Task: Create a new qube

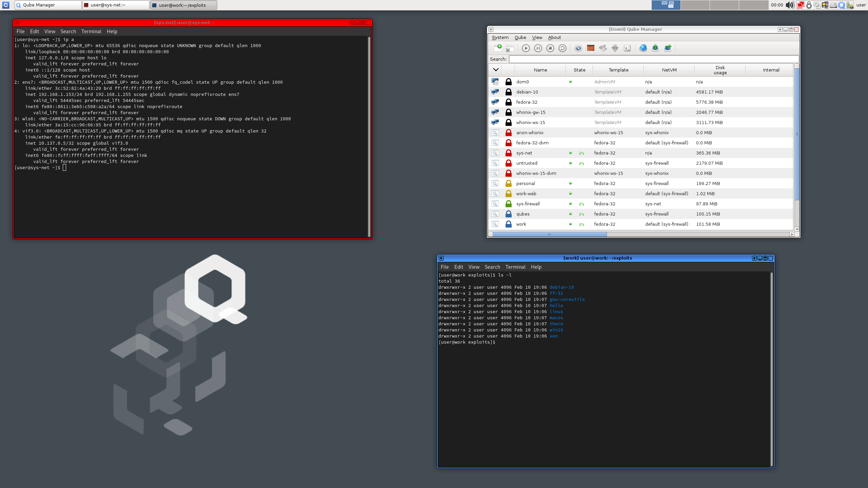Action: point(498,48)
